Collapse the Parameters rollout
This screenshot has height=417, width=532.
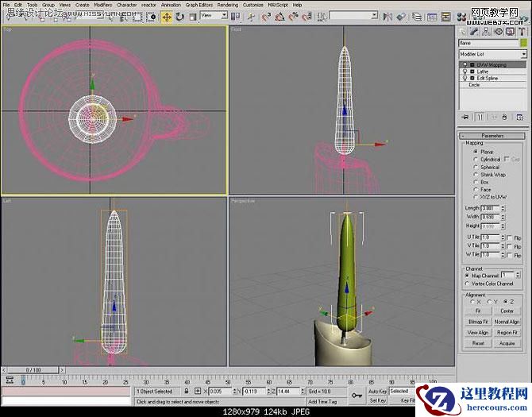492,136
